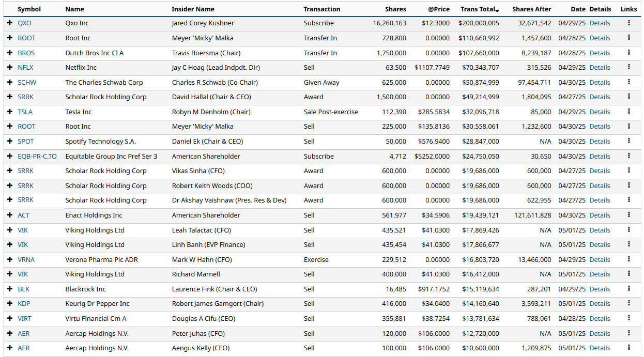Open links menu for Verona Pharma row
The image size is (644, 357).
point(628,259)
